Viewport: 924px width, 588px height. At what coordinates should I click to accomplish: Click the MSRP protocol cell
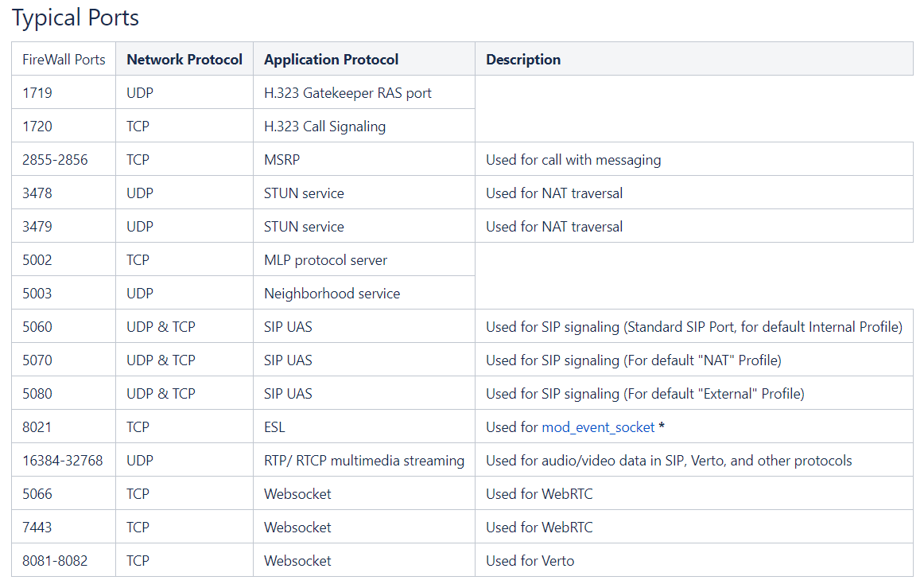point(364,159)
